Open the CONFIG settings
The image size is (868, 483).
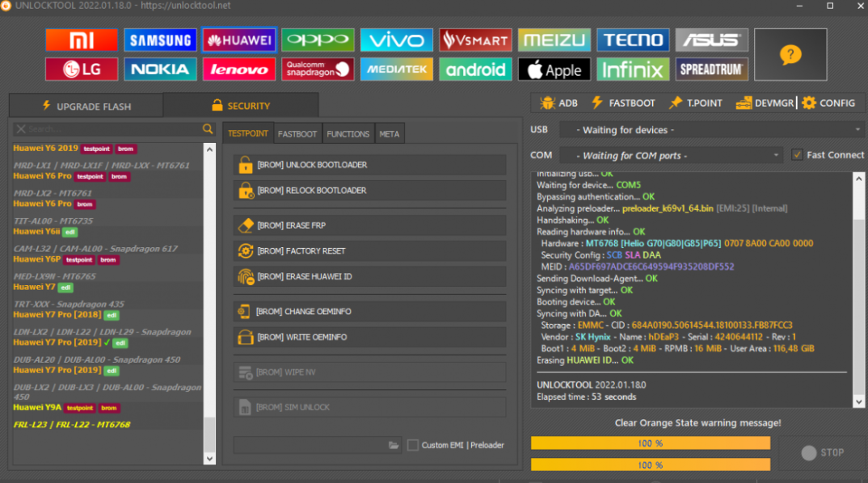(x=828, y=103)
